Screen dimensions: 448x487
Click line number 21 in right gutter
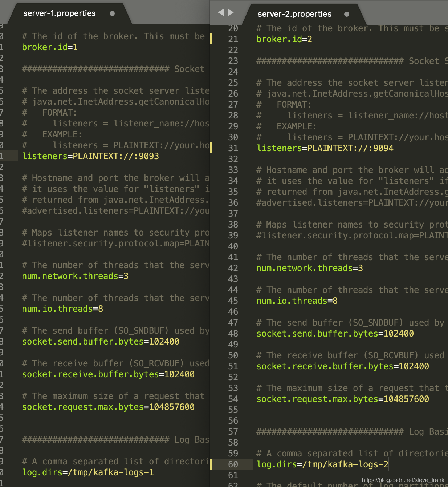point(233,39)
